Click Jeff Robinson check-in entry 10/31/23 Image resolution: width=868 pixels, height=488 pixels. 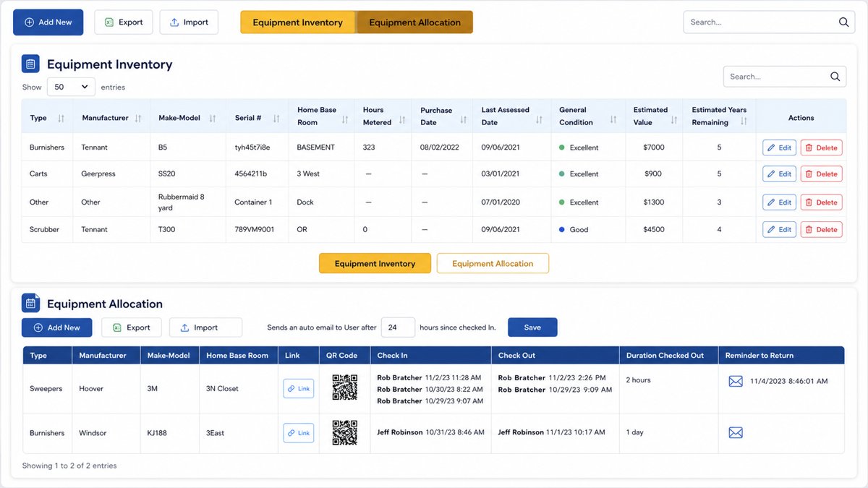coord(430,432)
